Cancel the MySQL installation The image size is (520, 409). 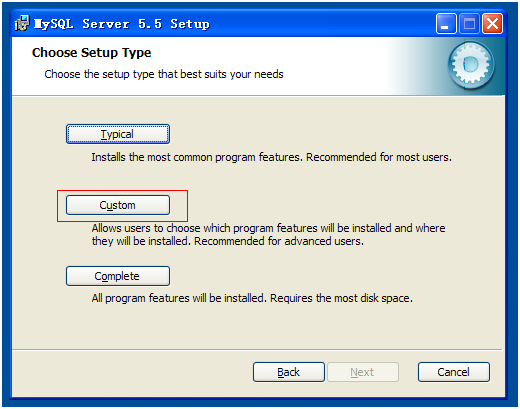click(454, 372)
